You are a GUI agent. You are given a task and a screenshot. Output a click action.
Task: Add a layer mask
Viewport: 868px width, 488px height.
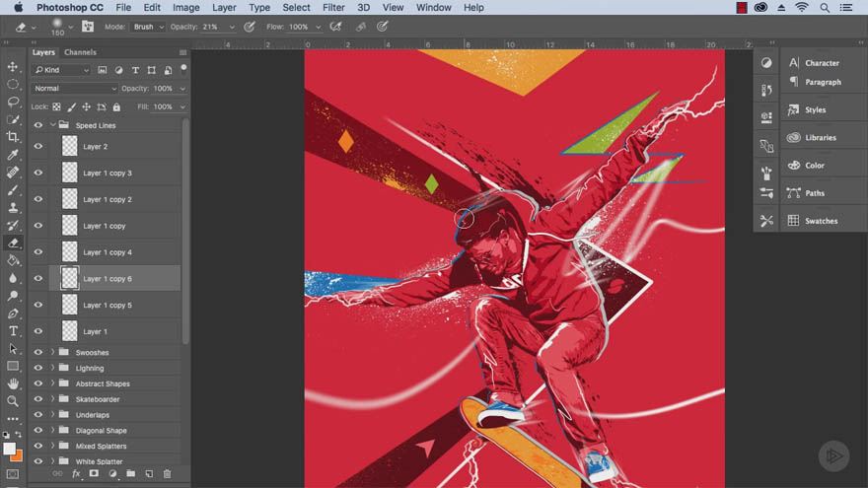tap(94, 474)
